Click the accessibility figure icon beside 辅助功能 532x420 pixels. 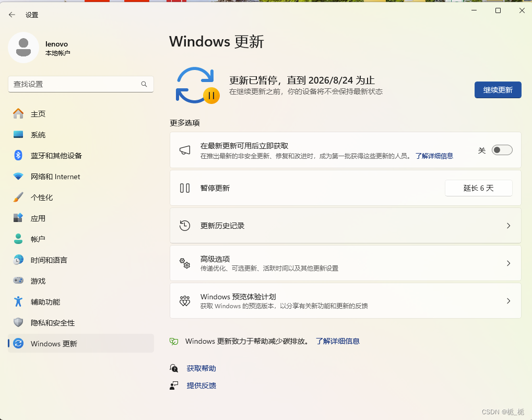pyautogui.click(x=18, y=301)
